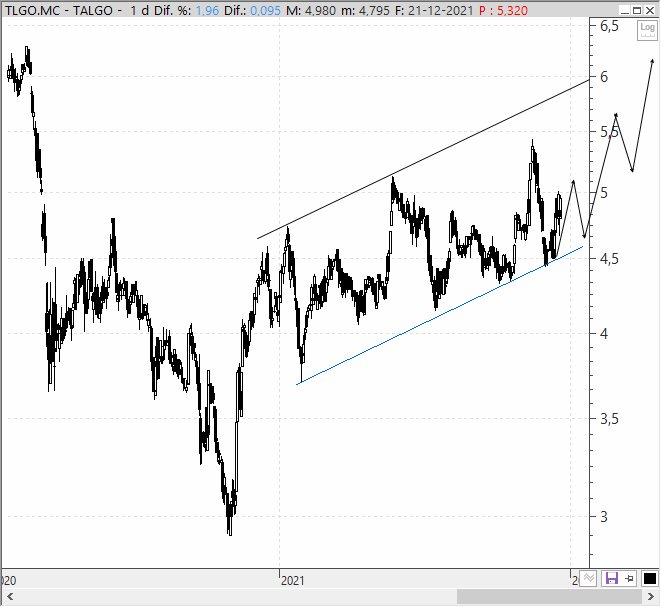Click the M: 4,980 maximum value
Image resolution: width=661 pixels, height=607 pixels.
coord(311,11)
